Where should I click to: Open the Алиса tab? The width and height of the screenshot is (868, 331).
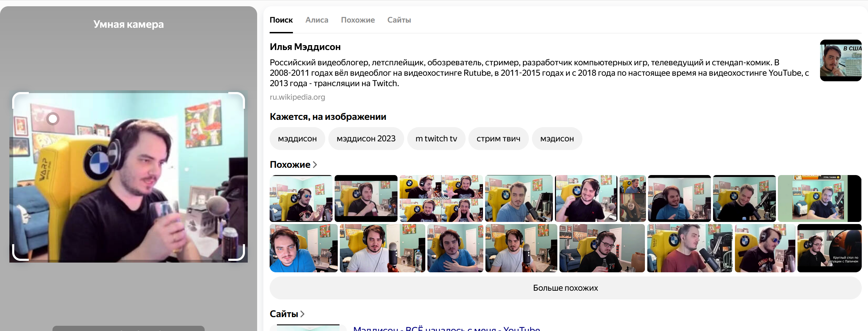pos(317,20)
